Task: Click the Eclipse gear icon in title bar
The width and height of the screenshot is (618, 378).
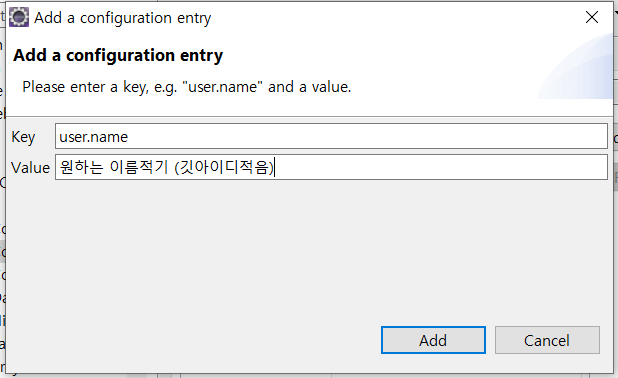Action: 19,17
